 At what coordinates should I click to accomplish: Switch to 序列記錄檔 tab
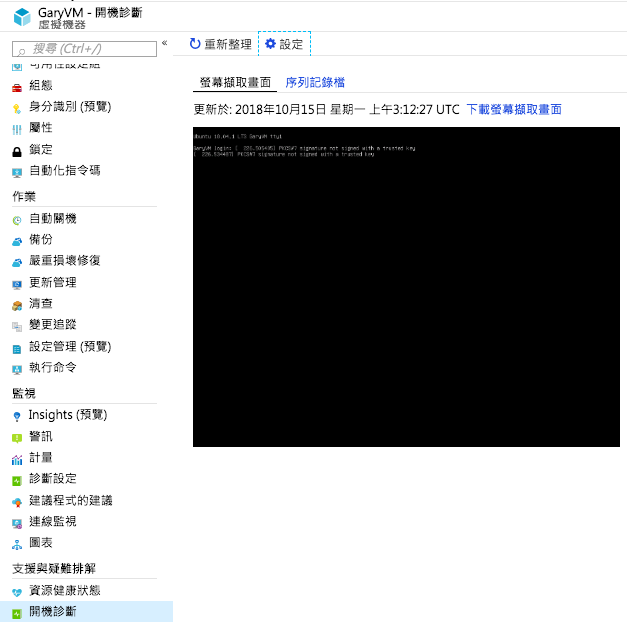click(x=315, y=82)
